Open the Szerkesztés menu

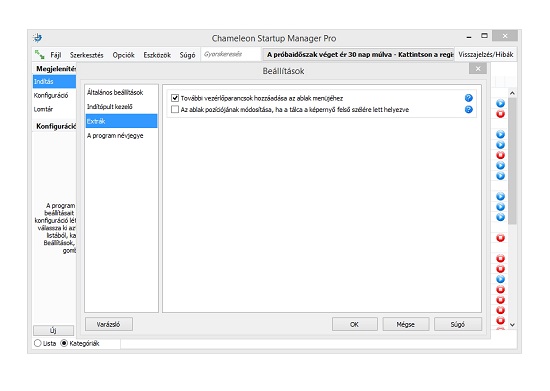tap(86, 55)
